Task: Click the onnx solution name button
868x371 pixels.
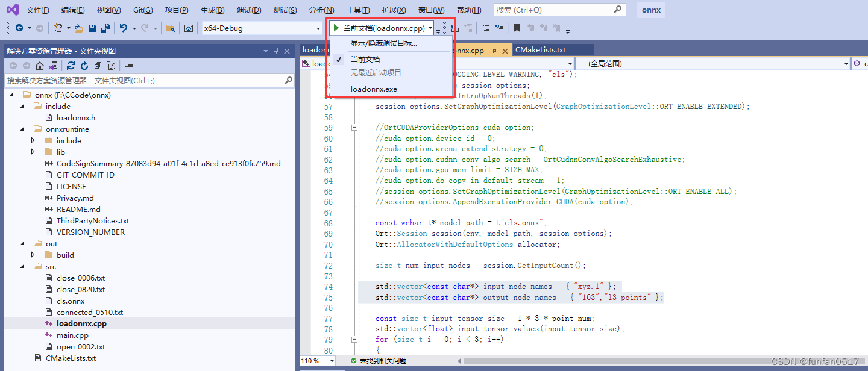Action: coord(651,10)
